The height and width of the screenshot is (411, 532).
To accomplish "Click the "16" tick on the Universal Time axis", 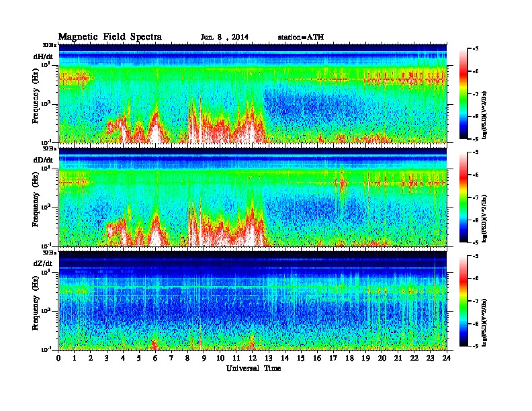I will (317, 358).
